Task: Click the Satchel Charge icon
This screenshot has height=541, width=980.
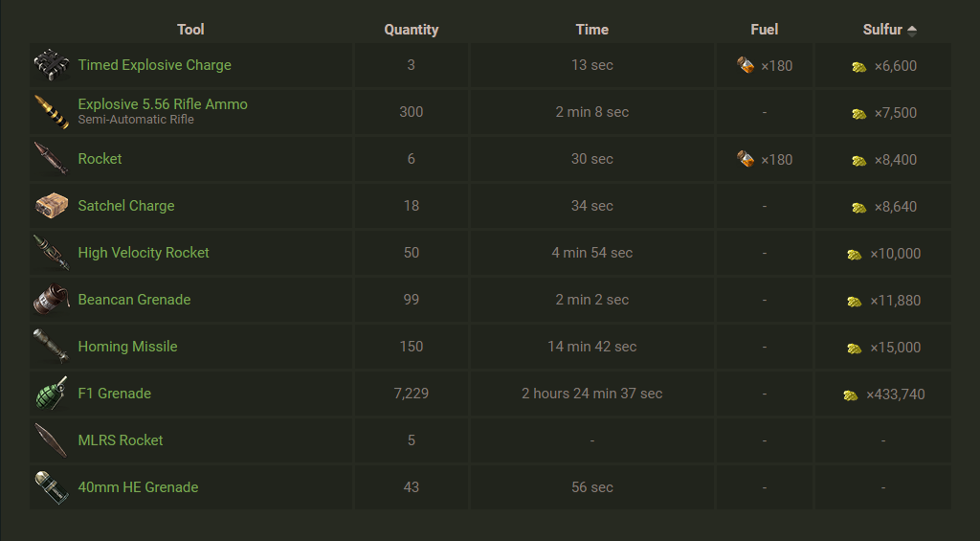Action: (x=51, y=206)
